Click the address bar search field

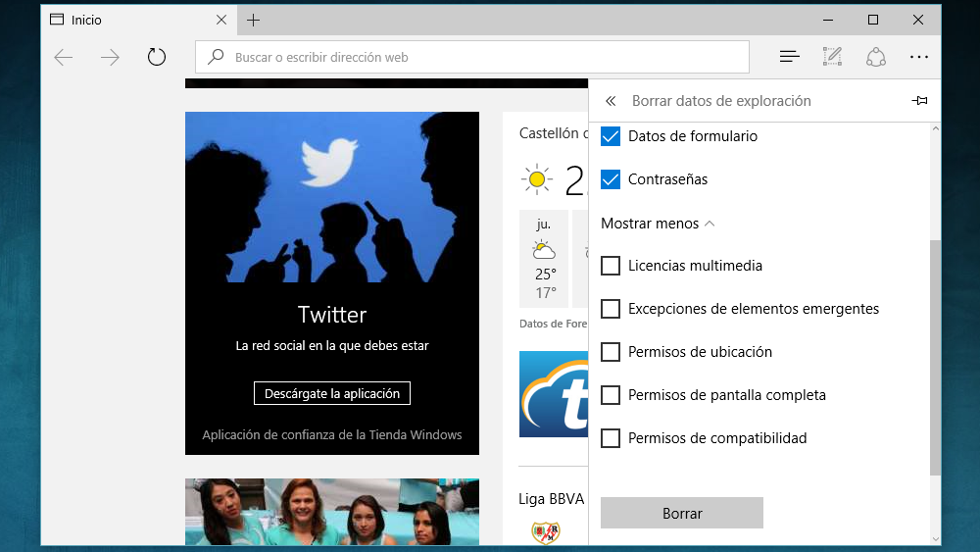click(472, 57)
